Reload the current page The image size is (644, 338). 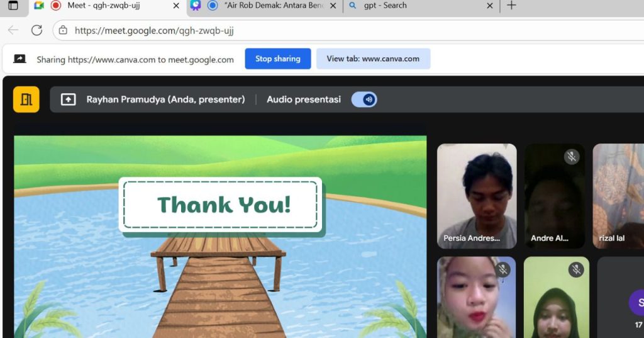[37, 30]
